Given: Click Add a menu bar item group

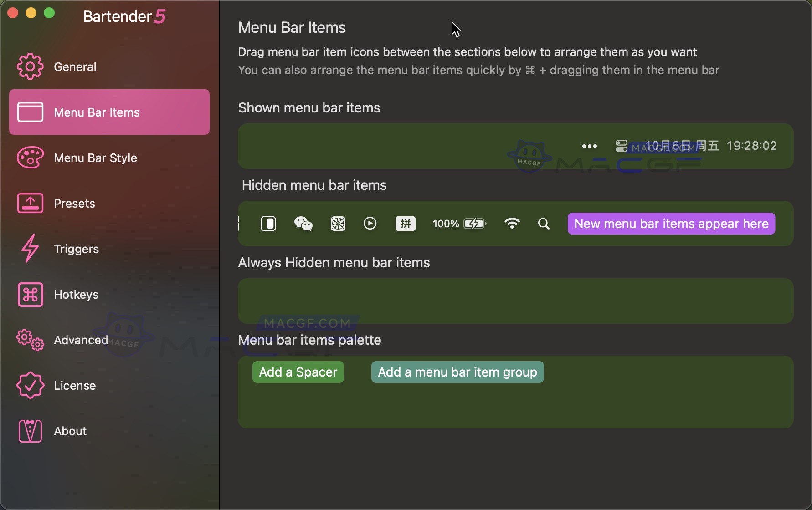Looking at the screenshot, I should point(457,372).
